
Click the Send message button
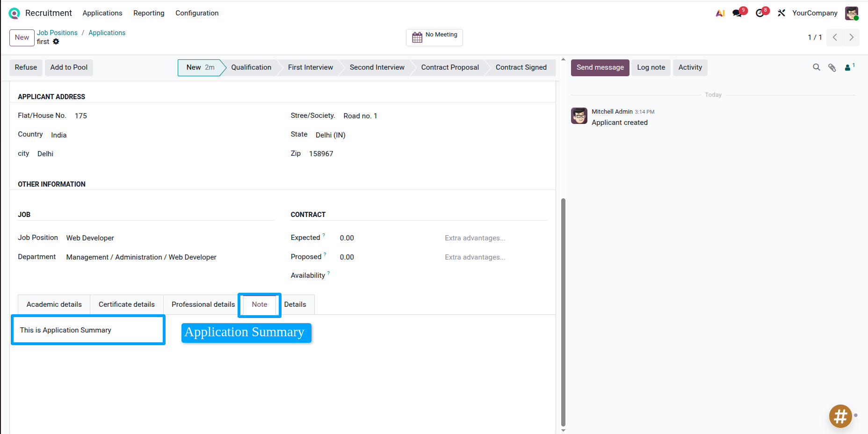(600, 67)
